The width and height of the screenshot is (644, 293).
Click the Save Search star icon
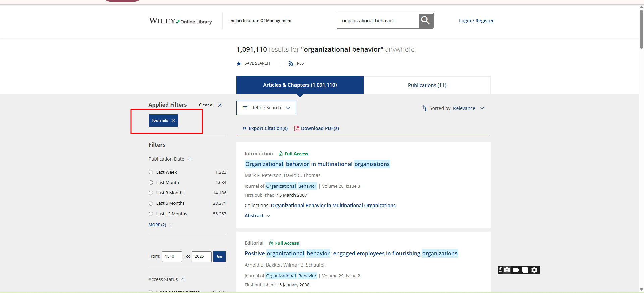pyautogui.click(x=239, y=64)
